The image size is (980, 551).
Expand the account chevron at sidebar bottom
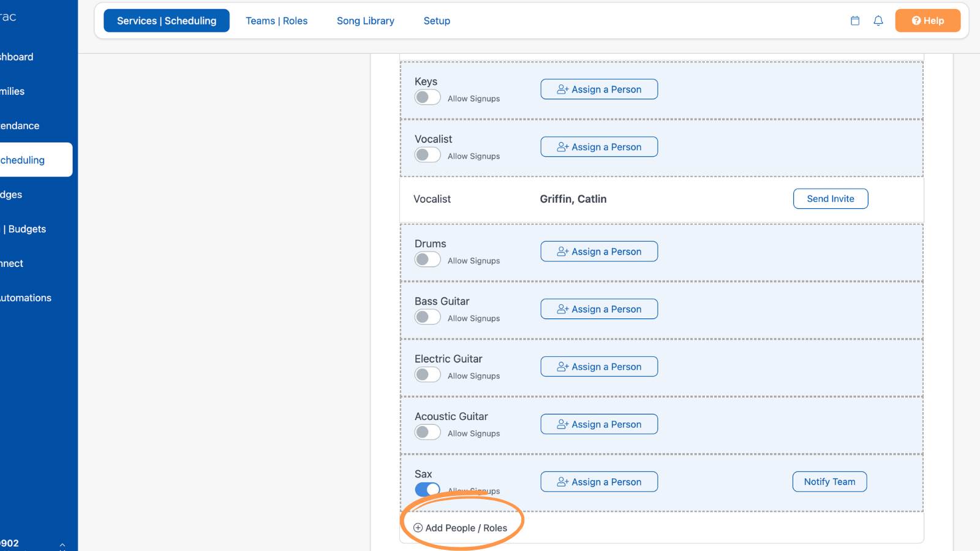(x=62, y=544)
